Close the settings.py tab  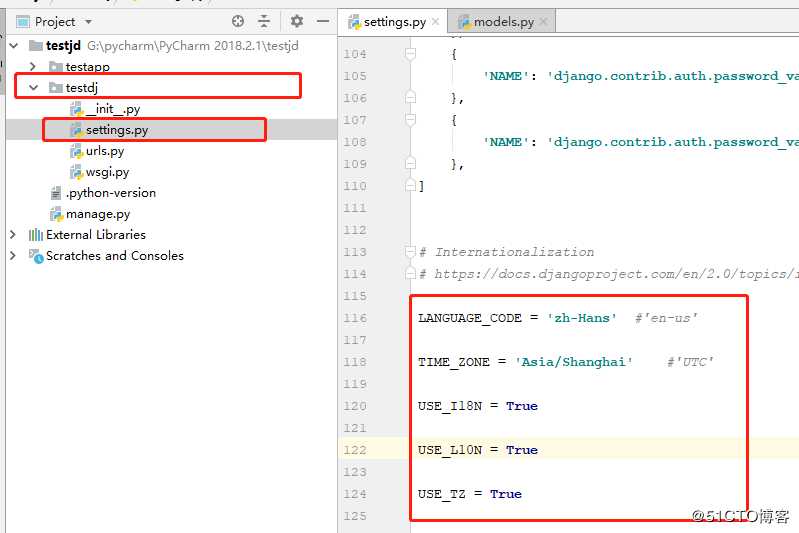[436, 21]
